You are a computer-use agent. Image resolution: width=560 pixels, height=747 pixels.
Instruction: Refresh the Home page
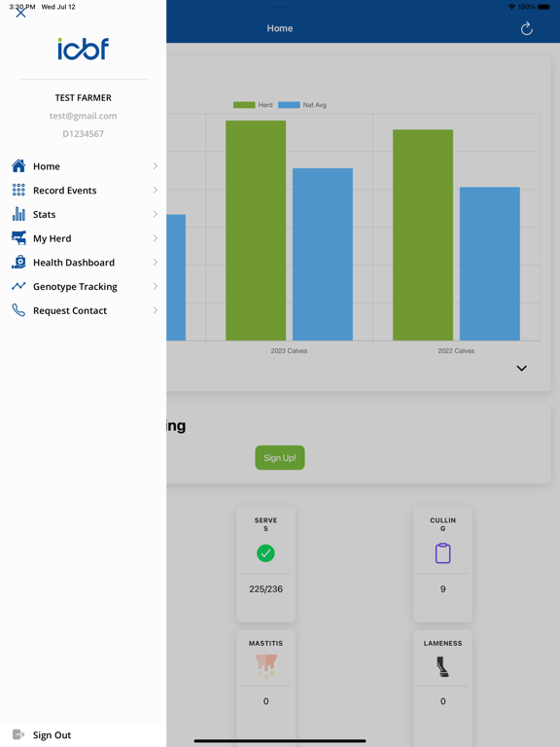coord(526,28)
